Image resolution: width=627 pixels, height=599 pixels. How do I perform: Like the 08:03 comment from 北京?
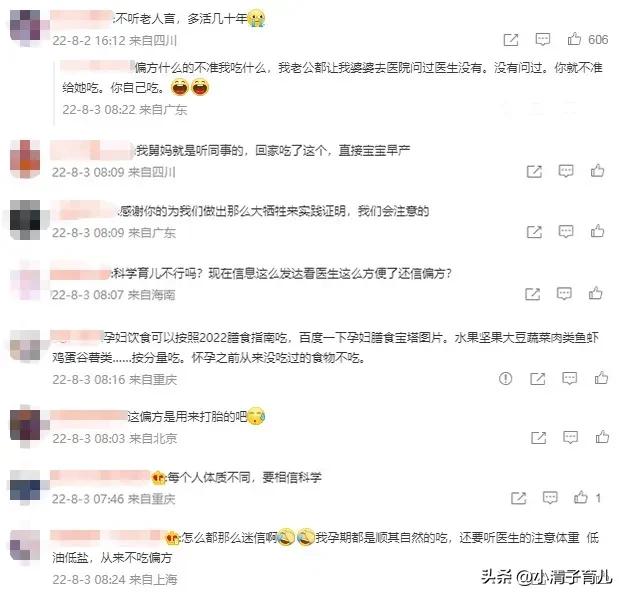click(602, 437)
